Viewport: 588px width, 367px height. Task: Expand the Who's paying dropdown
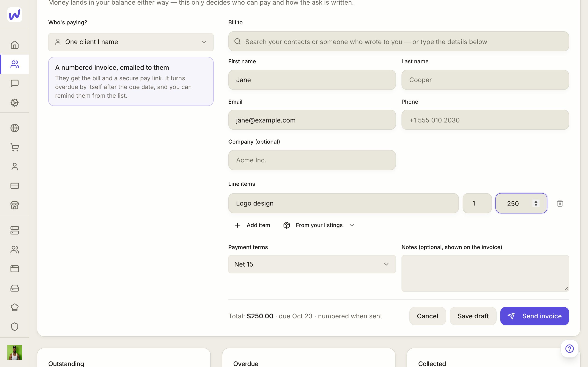(131, 42)
